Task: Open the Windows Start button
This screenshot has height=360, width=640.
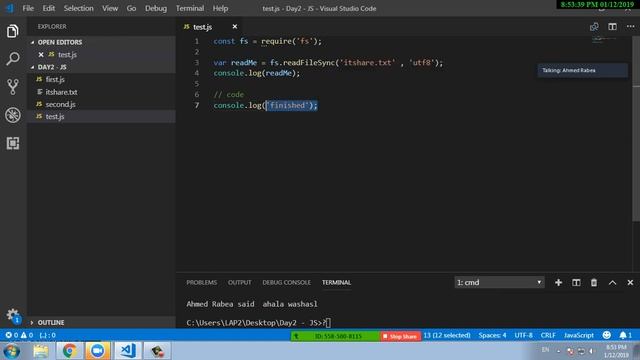Action: pyautogui.click(x=11, y=351)
